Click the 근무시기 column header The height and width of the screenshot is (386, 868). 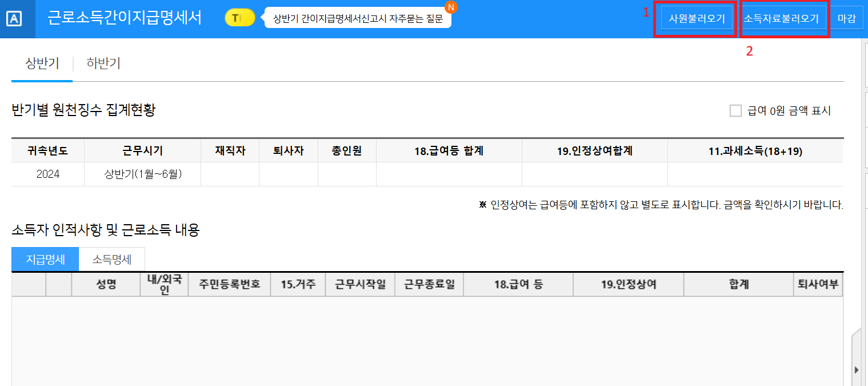(143, 151)
